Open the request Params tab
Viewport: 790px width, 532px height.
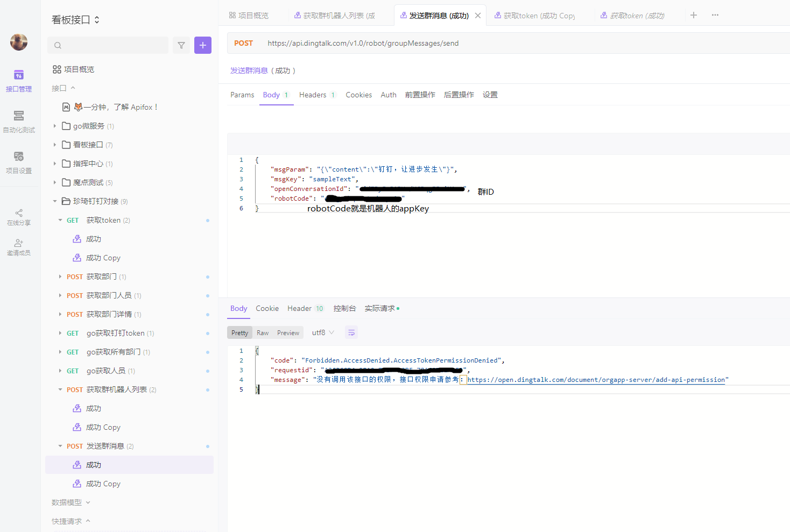pyautogui.click(x=242, y=95)
